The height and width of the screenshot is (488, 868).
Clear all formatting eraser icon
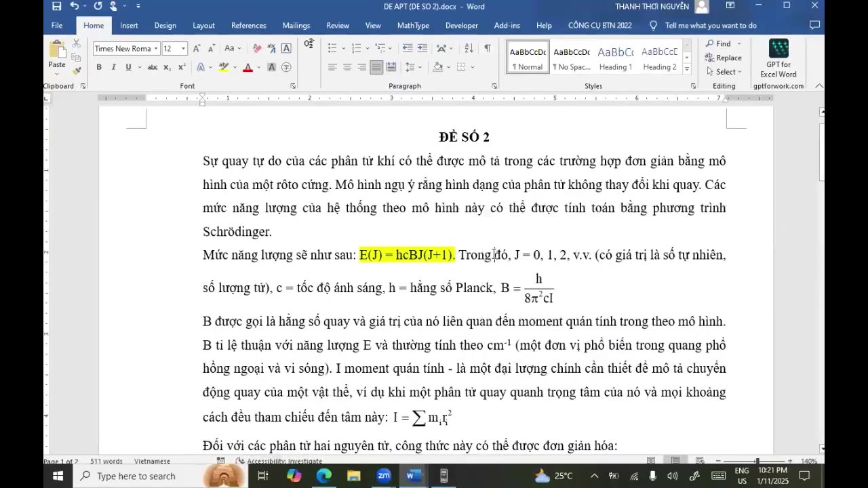point(257,49)
